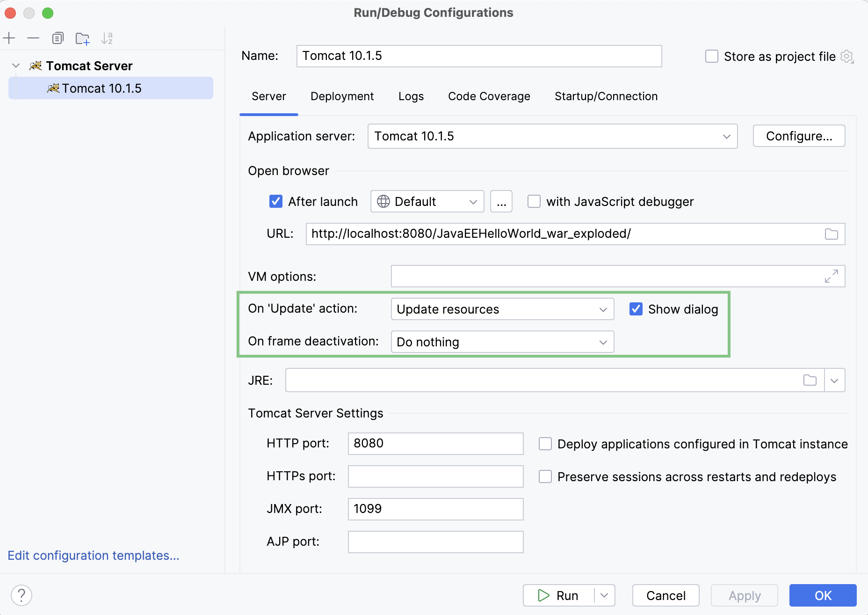Click the AJP port field
Screen dimensions: 868x615
click(x=435, y=542)
